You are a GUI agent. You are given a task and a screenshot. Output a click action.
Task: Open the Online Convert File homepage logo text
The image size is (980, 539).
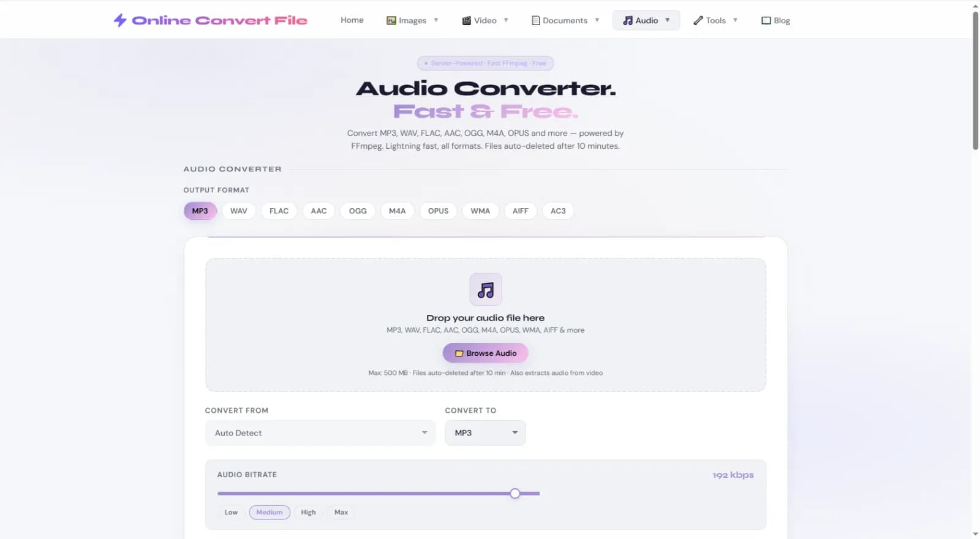coord(220,20)
